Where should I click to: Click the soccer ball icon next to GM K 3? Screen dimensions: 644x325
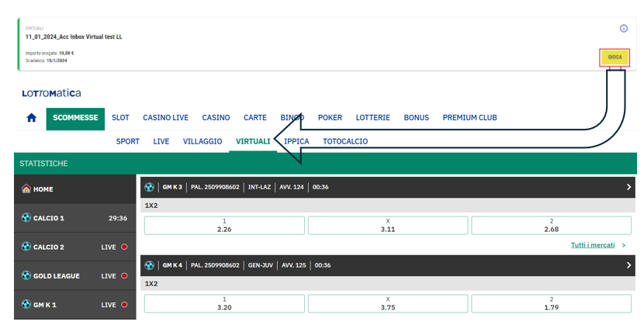click(150, 187)
